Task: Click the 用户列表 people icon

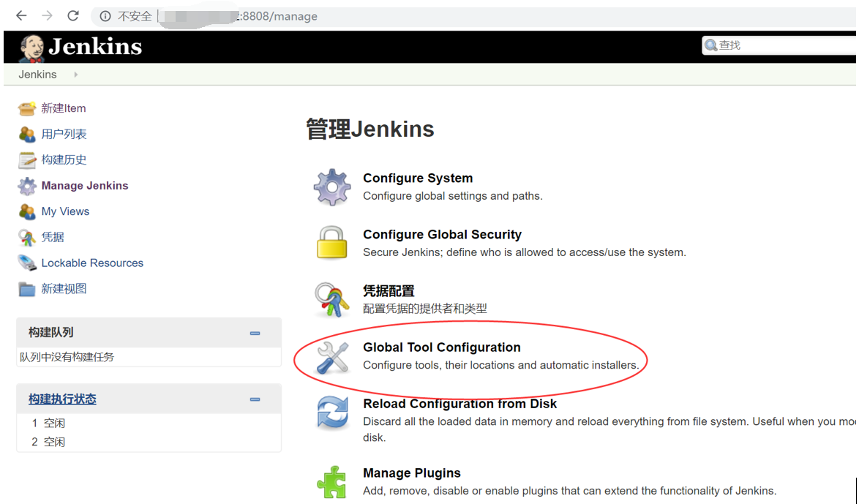Action: pos(27,134)
